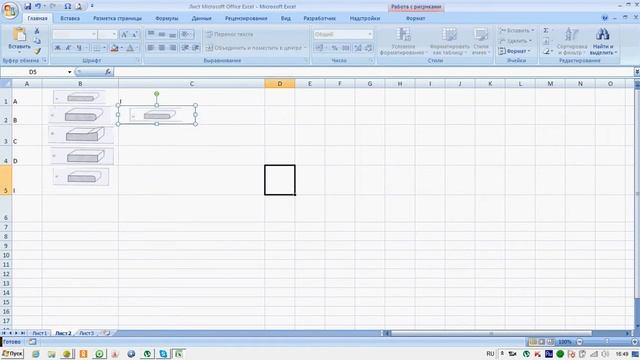Viewport: 640px width, 360px height.
Task: Switch to the Рецензирование tab
Action: (246, 18)
